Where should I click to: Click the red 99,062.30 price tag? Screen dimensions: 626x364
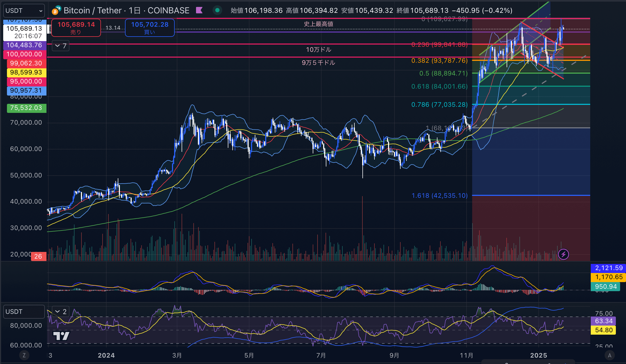(x=26, y=63)
